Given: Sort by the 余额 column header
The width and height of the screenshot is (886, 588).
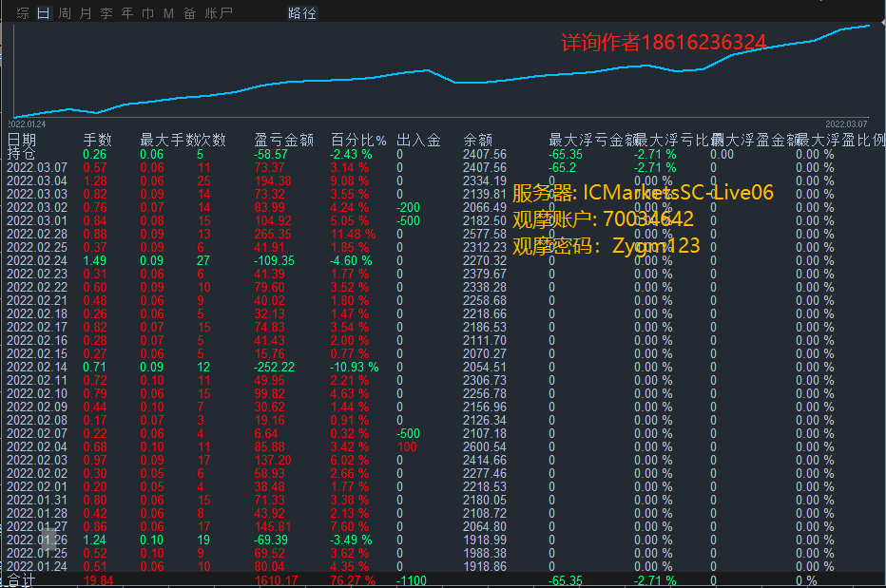Looking at the screenshot, I should click(x=477, y=140).
